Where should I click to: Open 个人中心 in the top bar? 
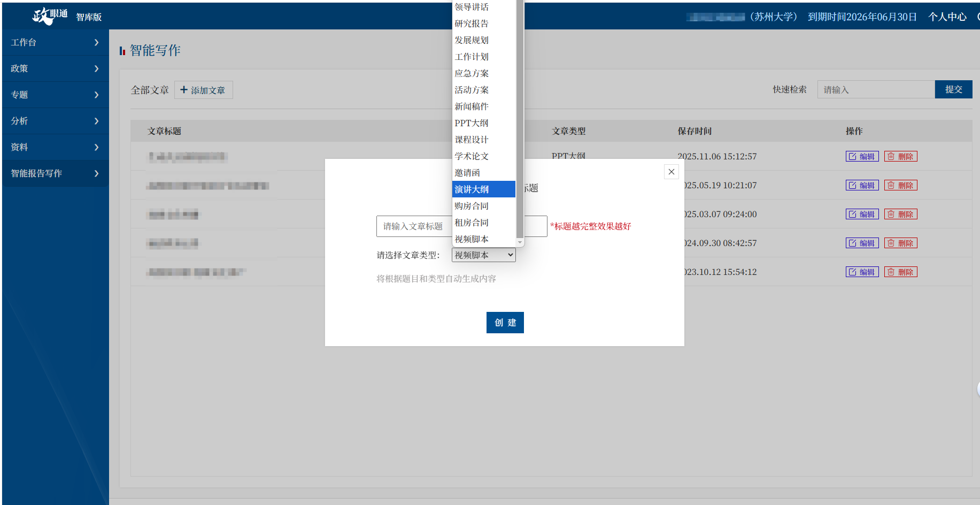(947, 17)
